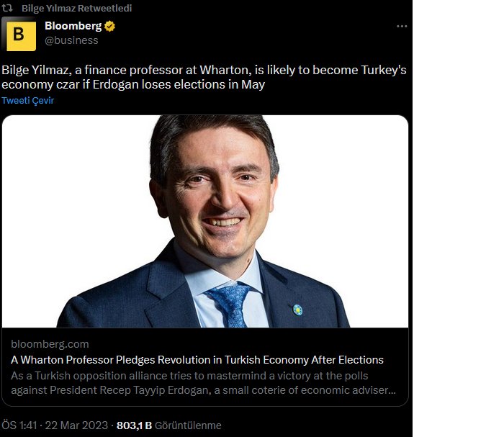Open the Bloomberg display name
Image resolution: width=504 pixels, height=437 pixels.
click(73, 27)
